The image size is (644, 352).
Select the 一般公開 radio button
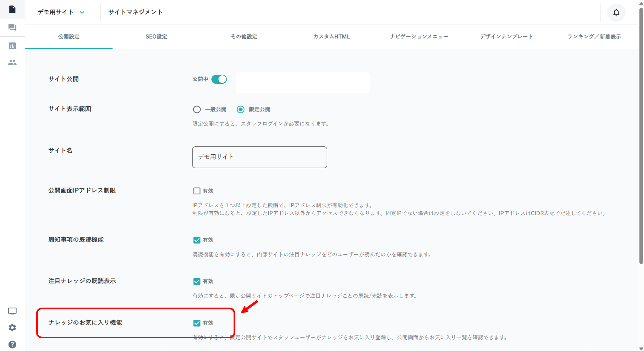(197, 109)
